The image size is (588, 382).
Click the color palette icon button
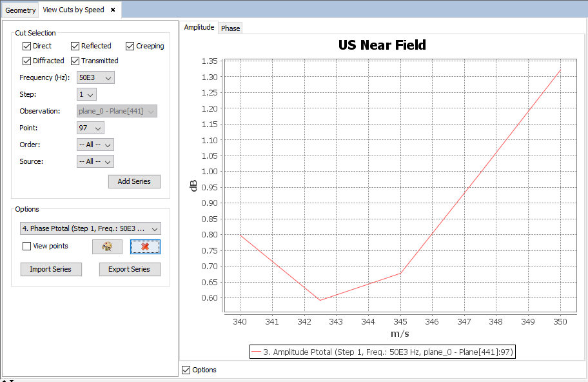click(107, 246)
